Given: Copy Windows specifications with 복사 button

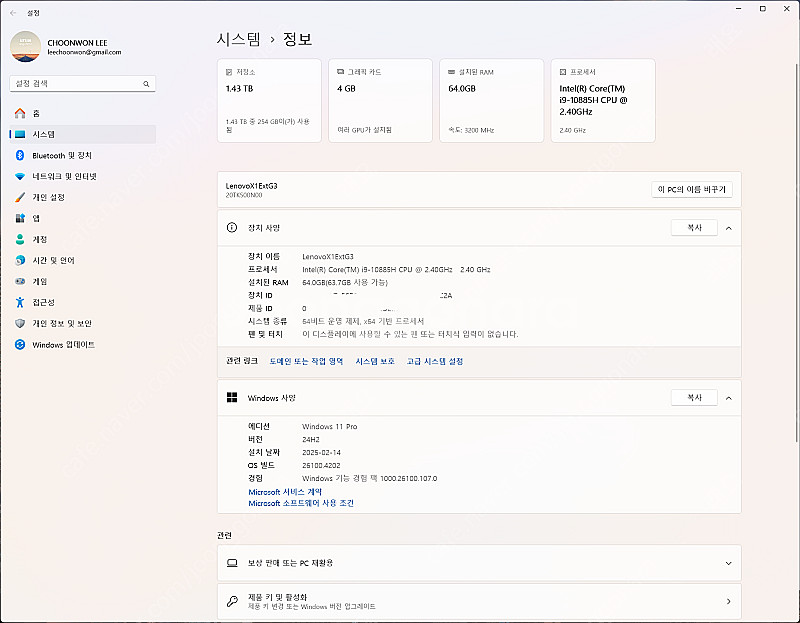Looking at the screenshot, I should 694,397.
